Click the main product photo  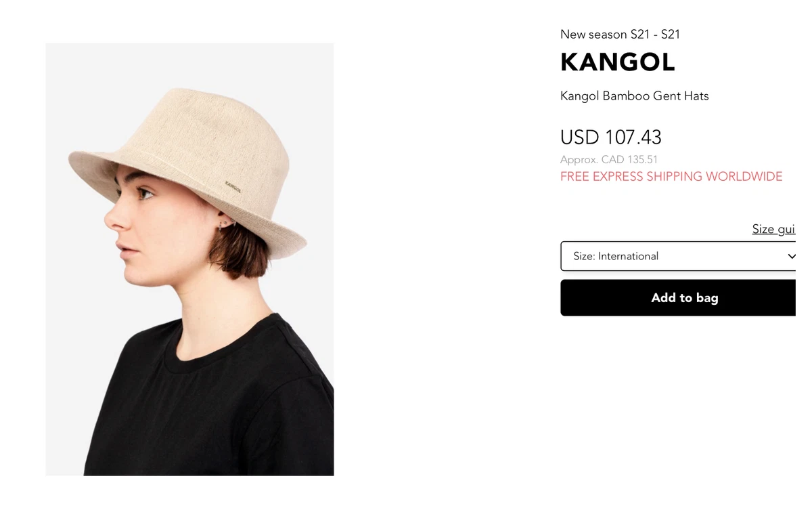189,259
